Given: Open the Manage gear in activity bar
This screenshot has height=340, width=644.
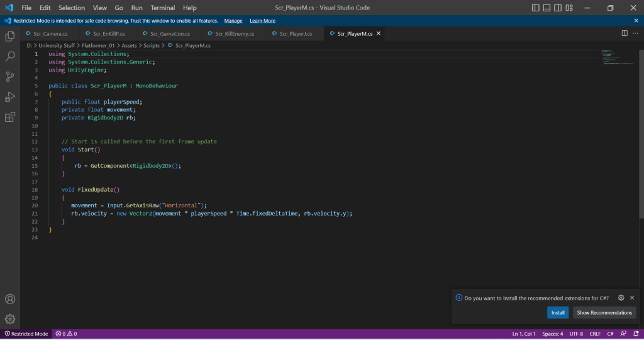Looking at the screenshot, I should pos(10,319).
